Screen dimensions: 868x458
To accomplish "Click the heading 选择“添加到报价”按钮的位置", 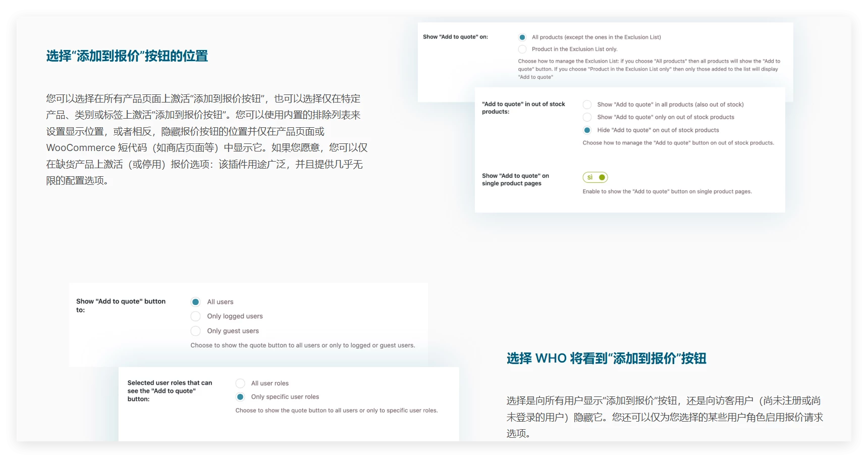I will pos(127,56).
